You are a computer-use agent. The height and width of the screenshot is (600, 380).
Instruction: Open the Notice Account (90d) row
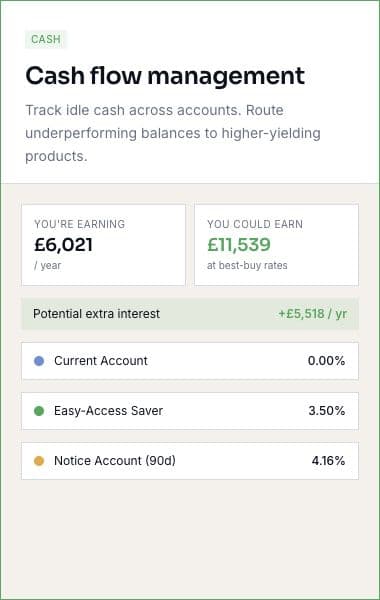[190, 461]
